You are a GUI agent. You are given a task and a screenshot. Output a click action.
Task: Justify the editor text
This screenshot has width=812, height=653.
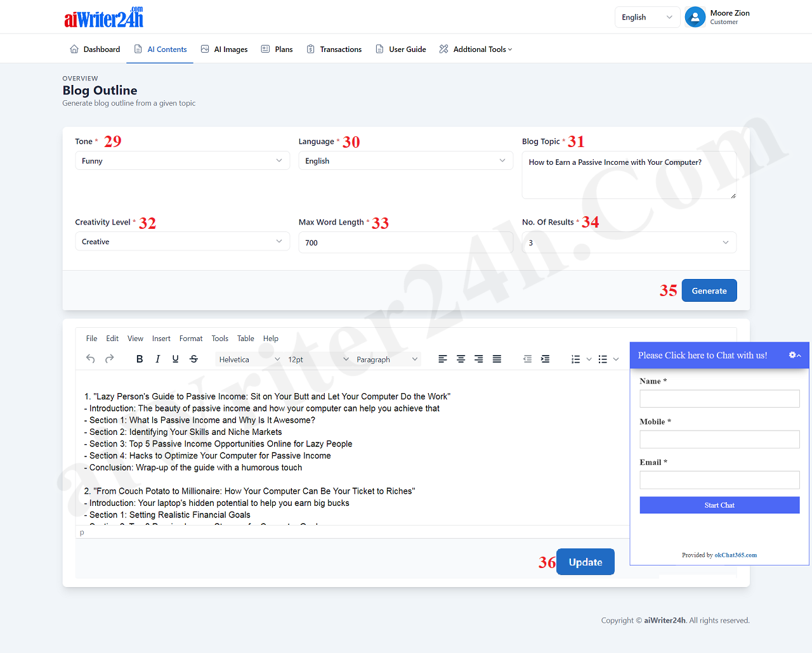pyautogui.click(x=497, y=359)
